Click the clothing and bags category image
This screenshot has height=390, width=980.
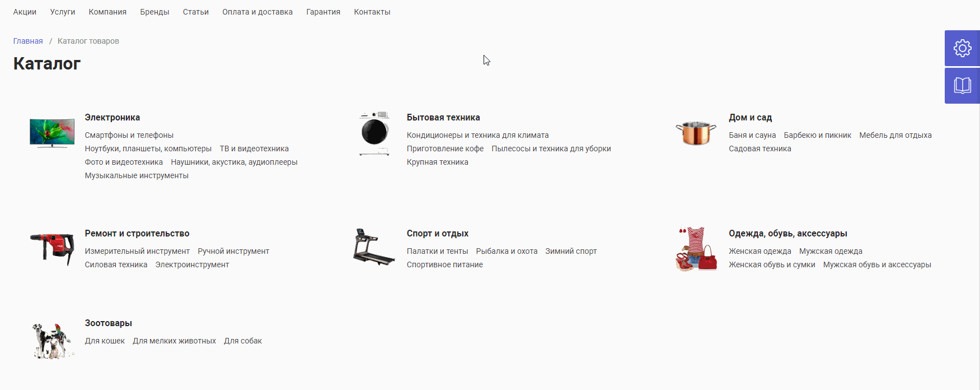(696, 249)
